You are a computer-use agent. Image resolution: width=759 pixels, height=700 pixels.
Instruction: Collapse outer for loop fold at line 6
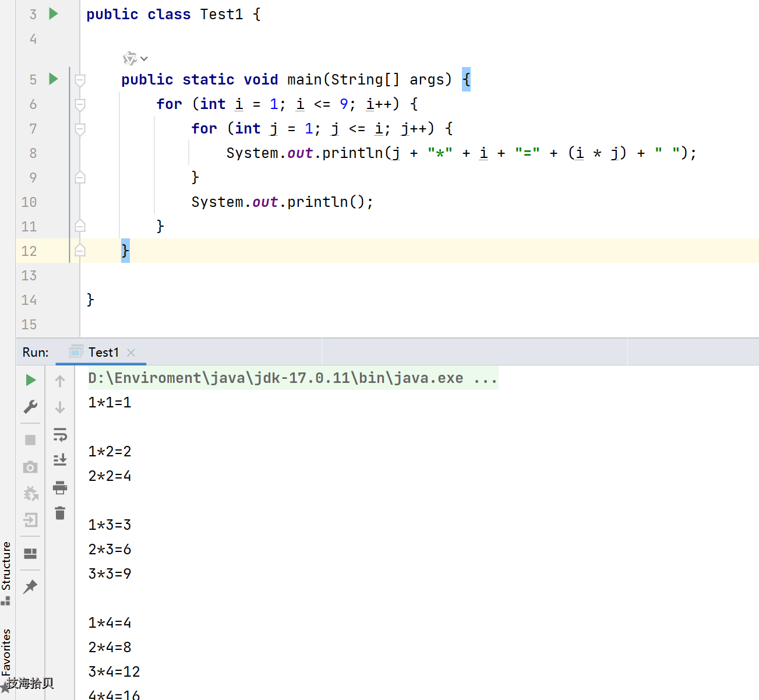point(80,104)
